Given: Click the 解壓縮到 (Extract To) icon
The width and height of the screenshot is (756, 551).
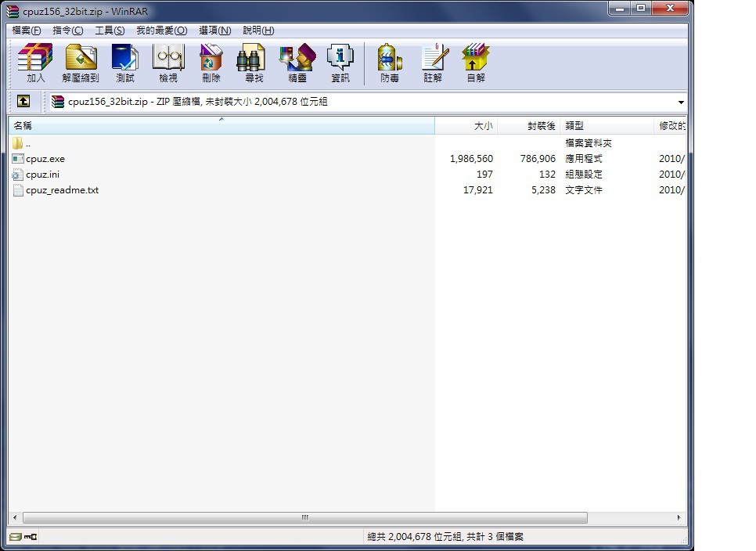Looking at the screenshot, I should pyautogui.click(x=81, y=63).
